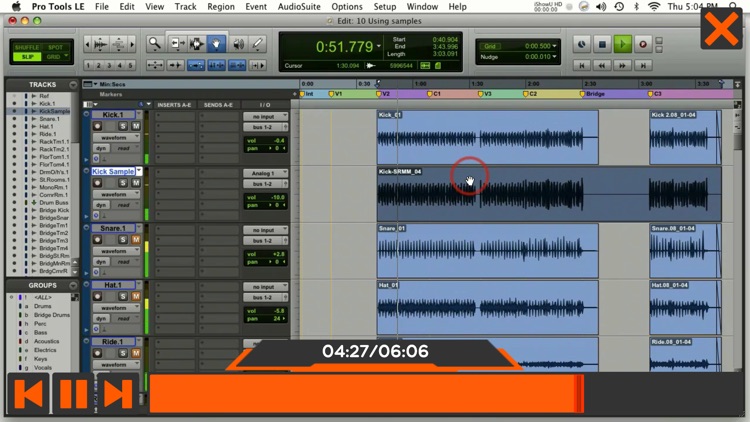
Task: Enable Shuffle edit mode
Action: point(27,47)
